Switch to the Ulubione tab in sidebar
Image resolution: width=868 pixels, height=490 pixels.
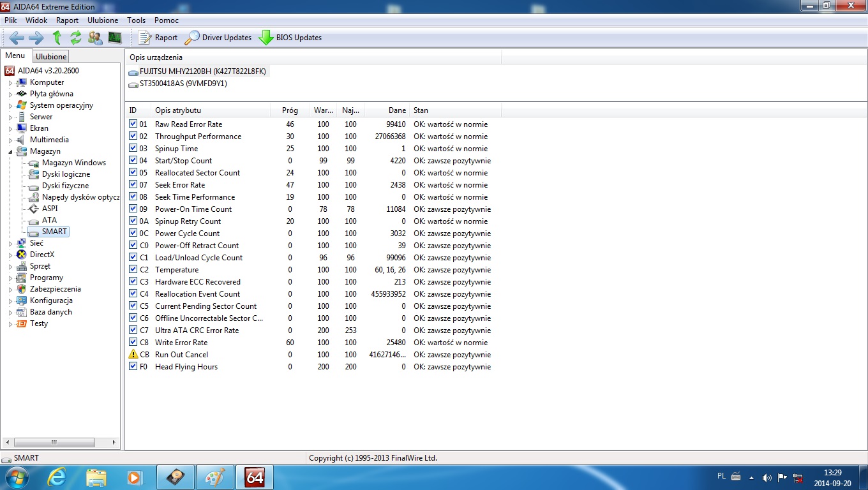click(51, 57)
